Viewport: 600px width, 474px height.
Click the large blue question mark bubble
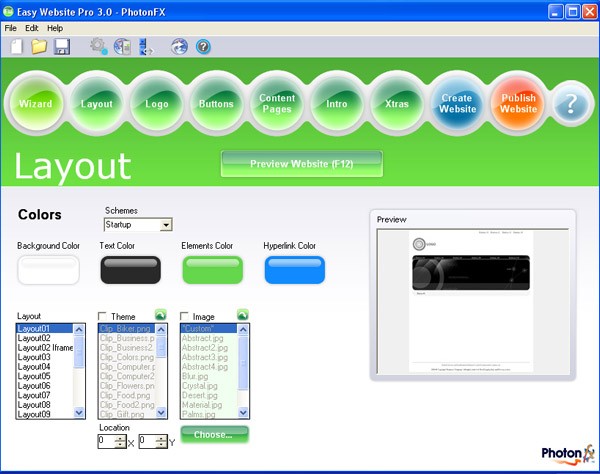click(x=572, y=103)
